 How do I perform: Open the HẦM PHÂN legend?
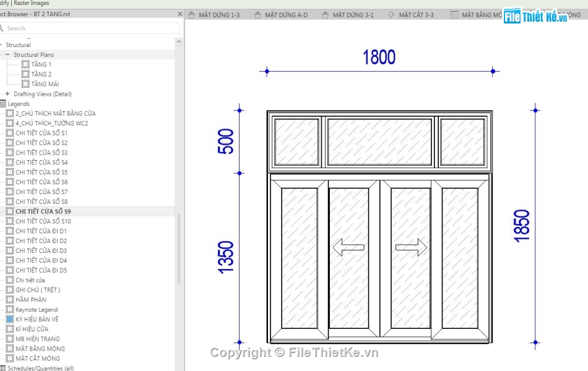click(x=31, y=299)
